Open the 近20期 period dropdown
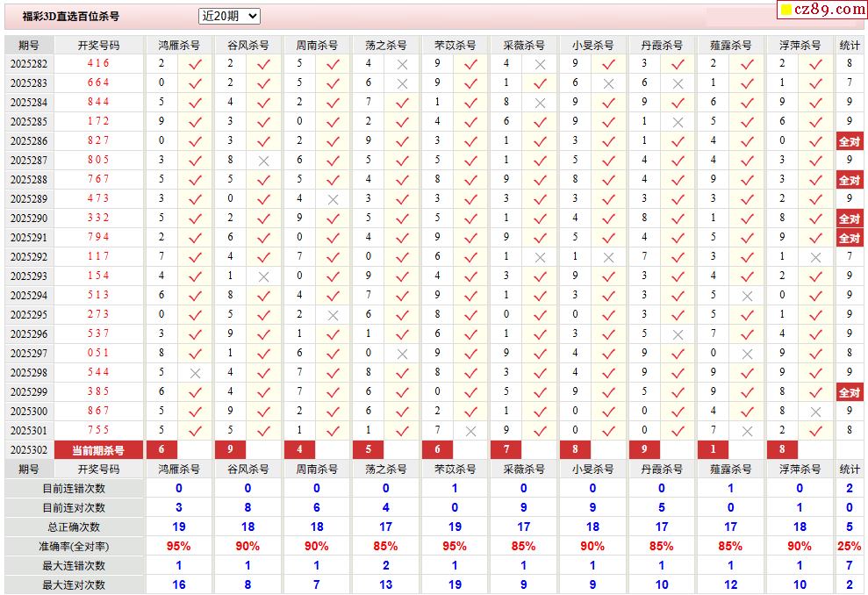This screenshot has width=868, height=595. pyautogui.click(x=229, y=16)
